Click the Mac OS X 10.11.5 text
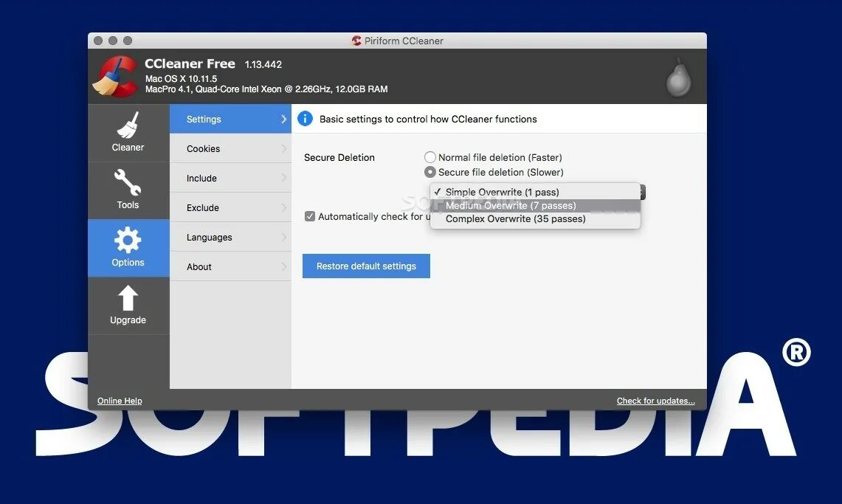The width and height of the screenshot is (842, 504). point(181,78)
